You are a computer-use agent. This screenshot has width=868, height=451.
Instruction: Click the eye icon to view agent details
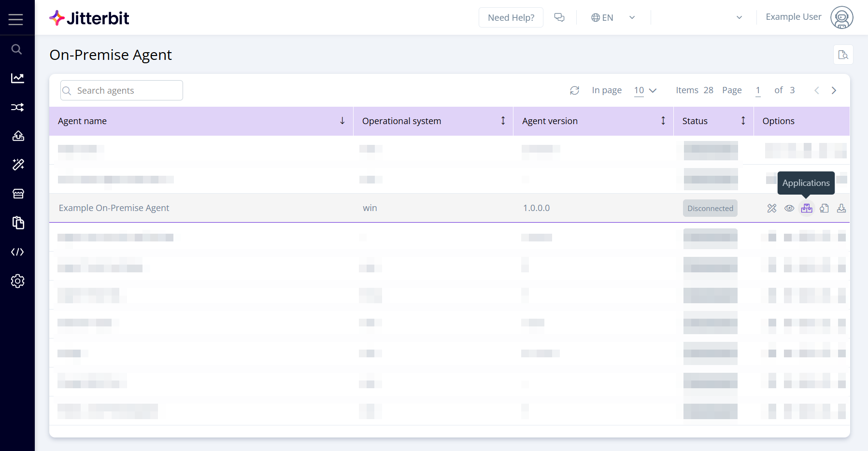[x=790, y=208]
